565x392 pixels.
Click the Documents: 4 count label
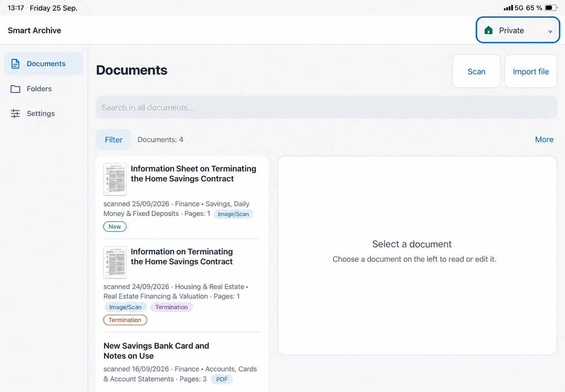coord(160,140)
